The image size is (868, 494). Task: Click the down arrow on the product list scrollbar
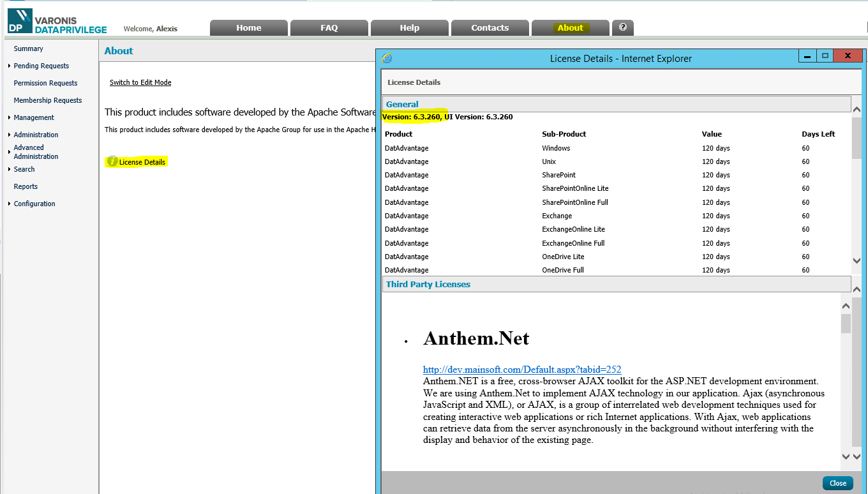857,260
